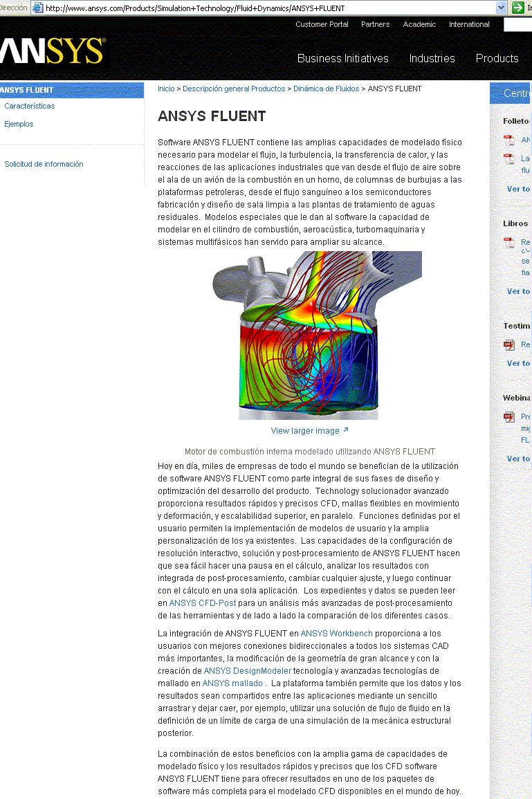The image size is (532, 799).
Task: Click the combustion engine simulation image
Action: point(317,336)
